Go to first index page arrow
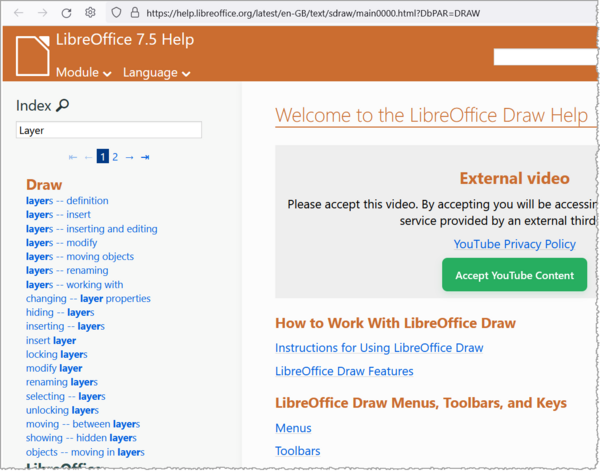This screenshot has width=600, height=471. click(x=73, y=157)
